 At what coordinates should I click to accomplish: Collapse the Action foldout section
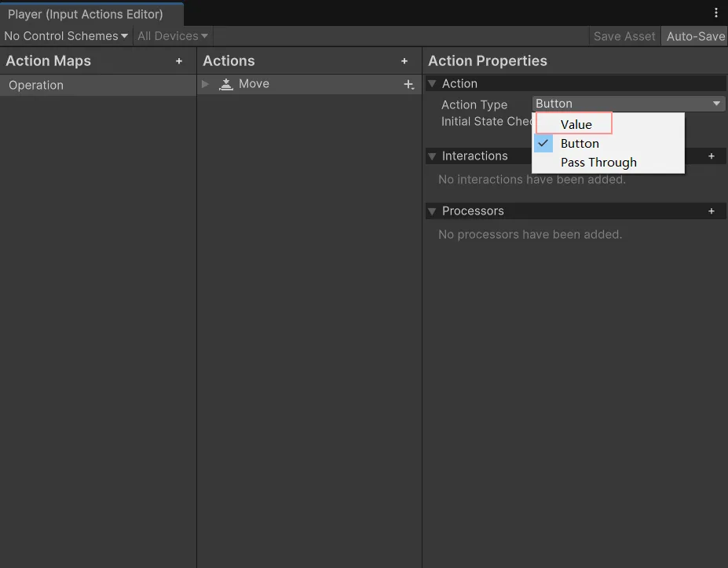click(432, 84)
